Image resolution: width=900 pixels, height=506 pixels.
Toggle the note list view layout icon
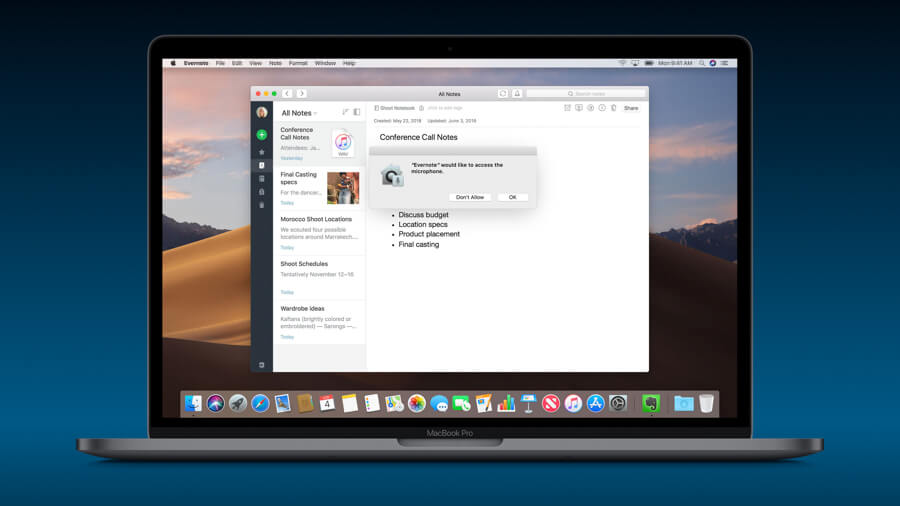[357, 112]
